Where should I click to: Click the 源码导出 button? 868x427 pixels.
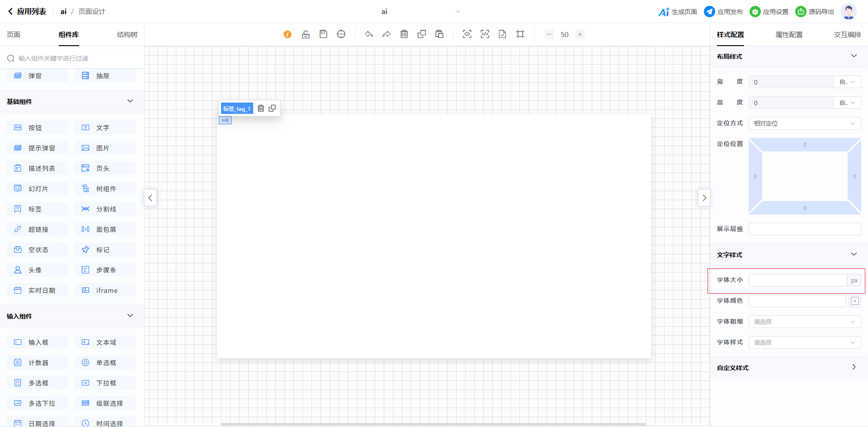(815, 12)
